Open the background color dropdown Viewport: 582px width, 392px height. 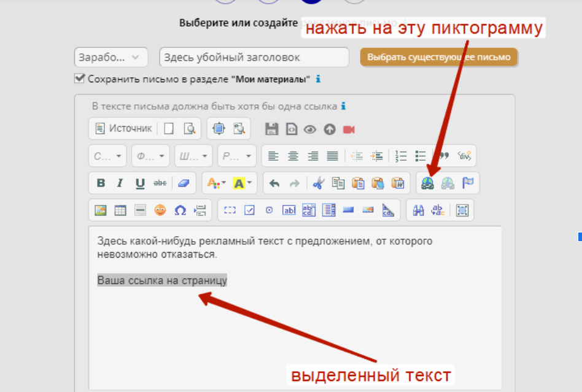coord(242,183)
